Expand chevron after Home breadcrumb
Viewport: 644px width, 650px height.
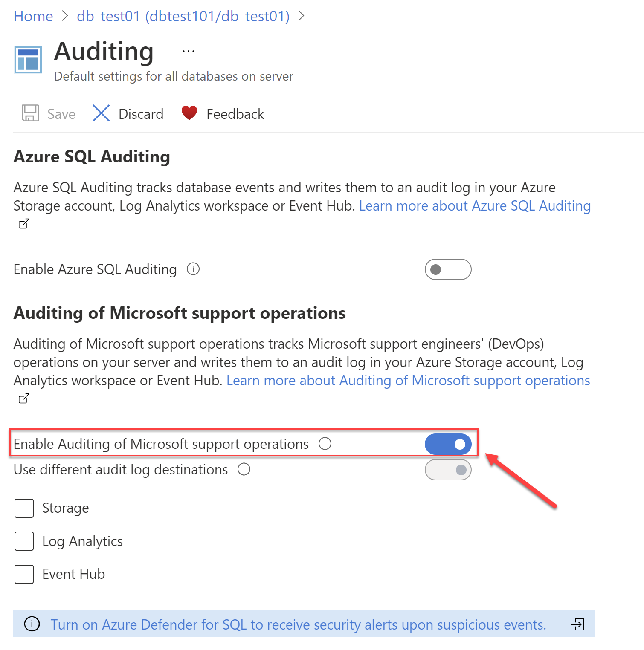tap(65, 16)
